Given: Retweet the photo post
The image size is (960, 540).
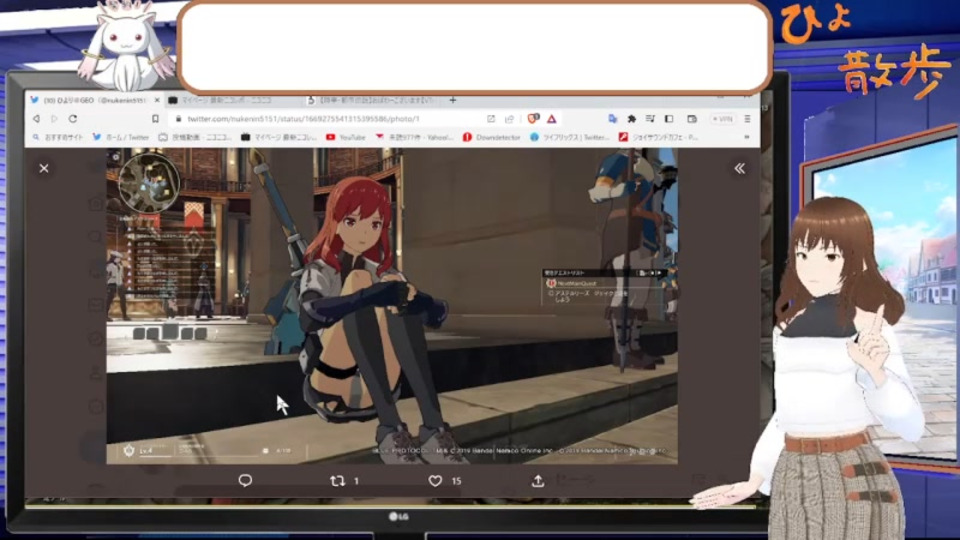Looking at the screenshot, I should pos(337,481).
